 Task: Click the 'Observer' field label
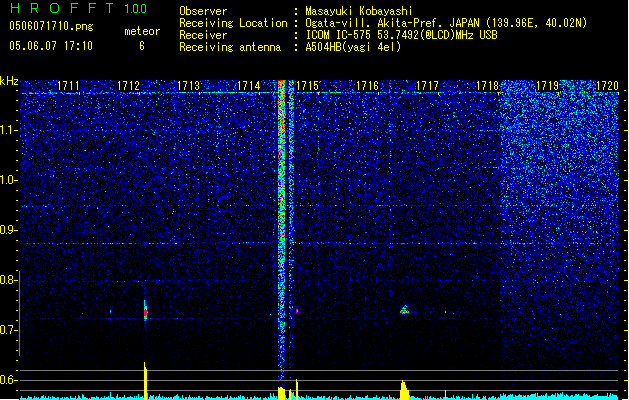point(203,11)
